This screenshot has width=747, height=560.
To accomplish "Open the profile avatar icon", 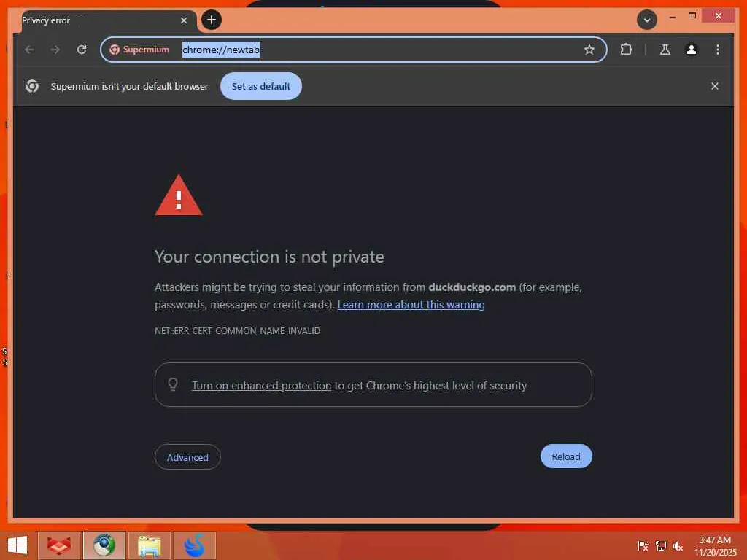I will [692, 50].
